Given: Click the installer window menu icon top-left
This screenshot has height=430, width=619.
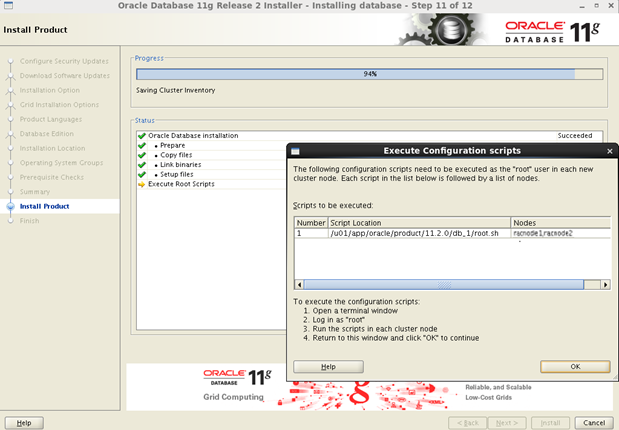Looking at the screenshot, I should [x=8, y=6].
